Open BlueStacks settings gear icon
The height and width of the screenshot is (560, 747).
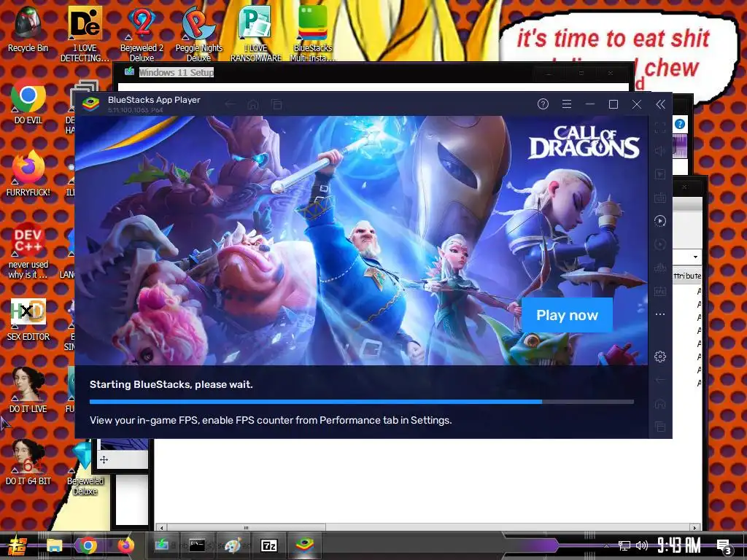[660, 356]
